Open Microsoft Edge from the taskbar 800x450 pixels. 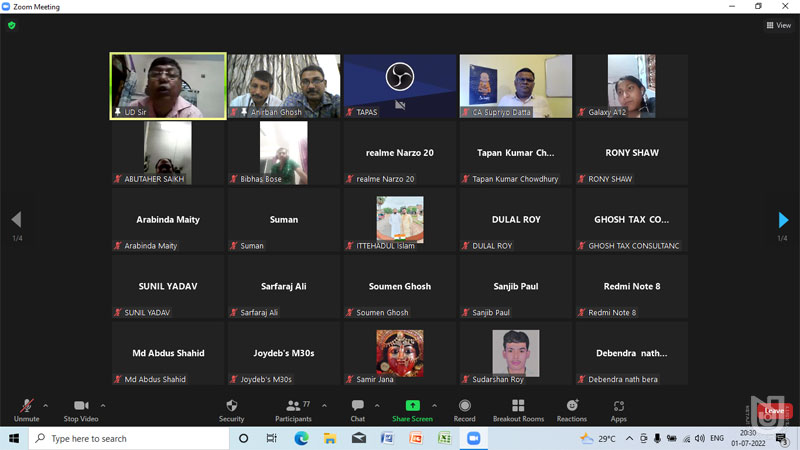[301, 438]
